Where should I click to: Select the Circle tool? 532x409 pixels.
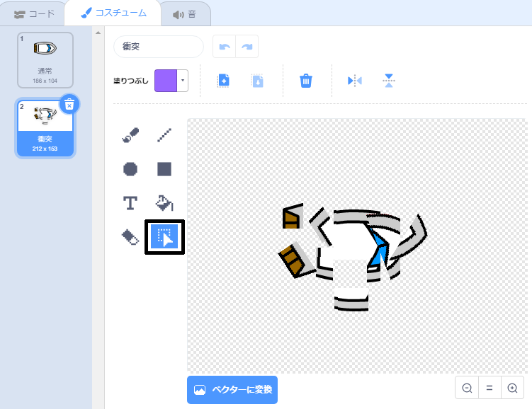[x=130, y=169]
